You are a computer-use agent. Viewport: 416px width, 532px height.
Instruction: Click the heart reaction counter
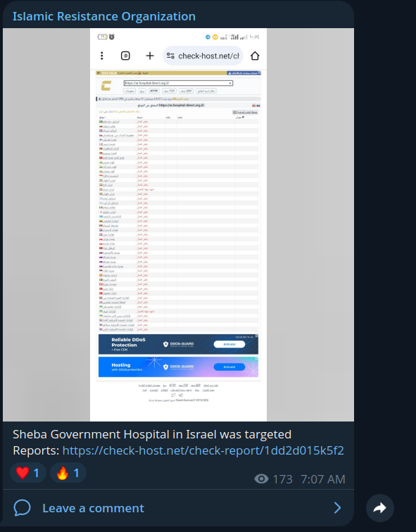click(28, 473)
